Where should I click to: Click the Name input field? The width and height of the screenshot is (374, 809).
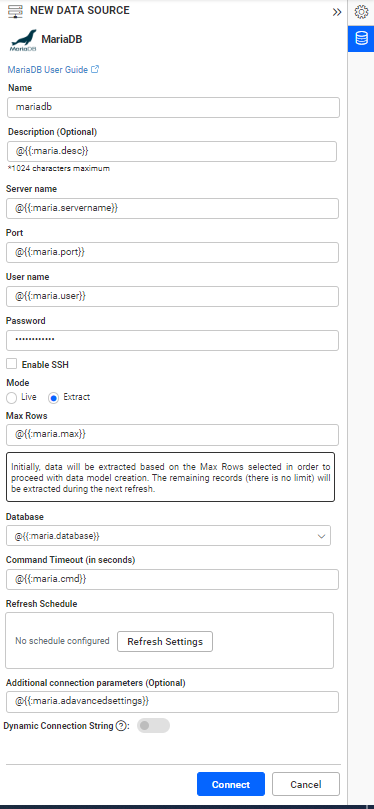point(174,107)
